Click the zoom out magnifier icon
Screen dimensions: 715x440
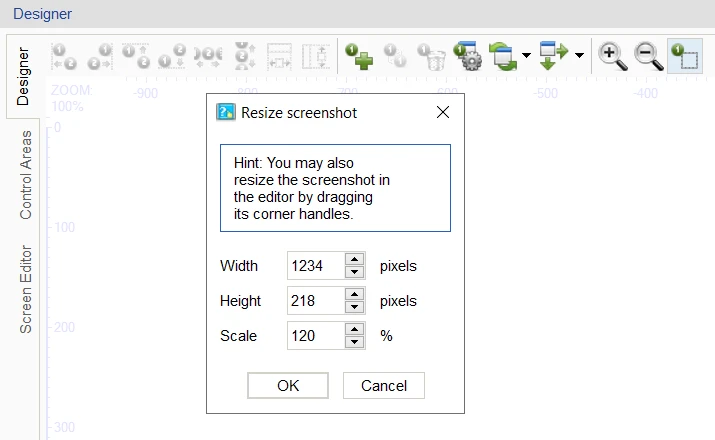point(649,56)
